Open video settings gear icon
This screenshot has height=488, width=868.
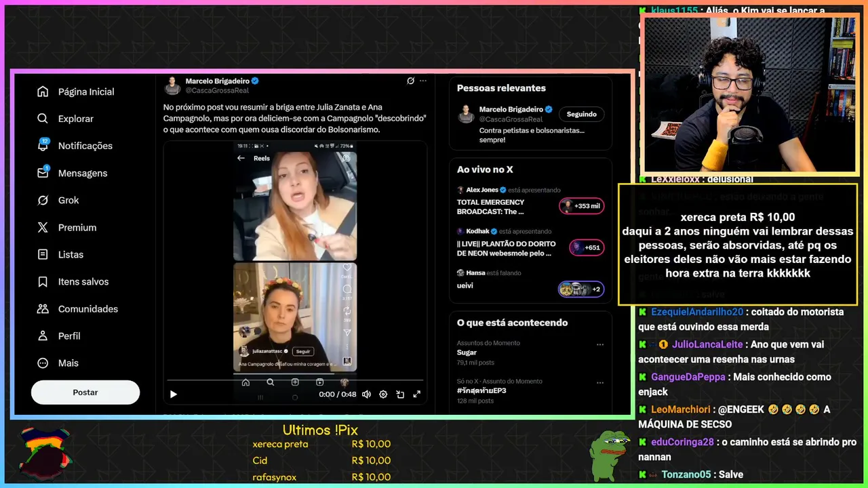click(x=383, y=394)
